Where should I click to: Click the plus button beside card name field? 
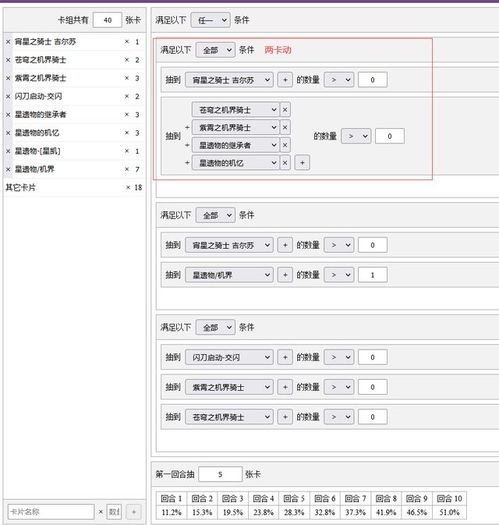(134, 512)
